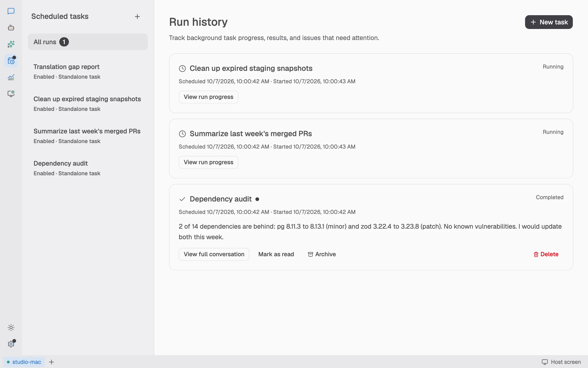Click the checkmark icon on Dependency audit card
This screenshot has width=588, height=368.
coord(182,199)
